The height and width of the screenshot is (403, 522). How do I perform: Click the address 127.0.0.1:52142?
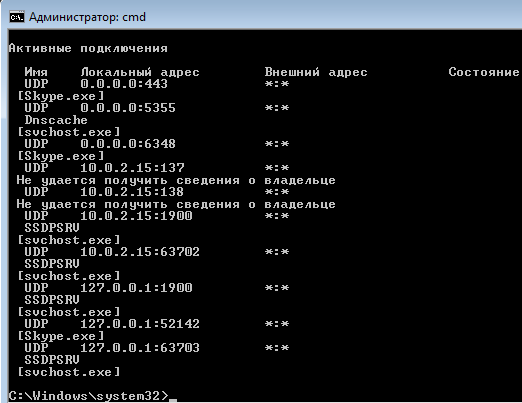click(140, 324)
